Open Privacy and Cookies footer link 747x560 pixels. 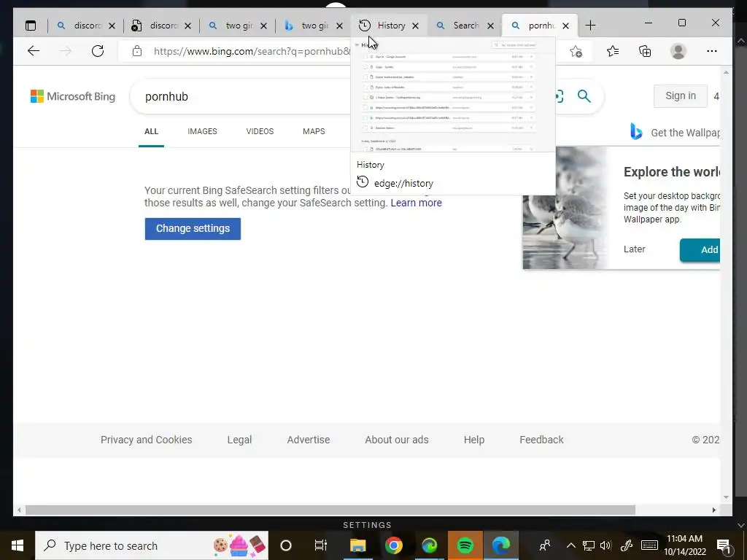click(146, 440)
